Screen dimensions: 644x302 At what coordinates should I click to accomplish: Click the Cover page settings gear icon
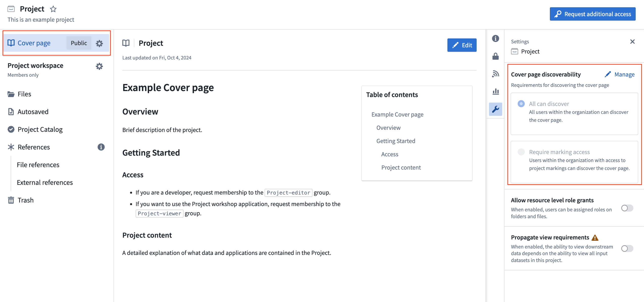coord(100,43)
